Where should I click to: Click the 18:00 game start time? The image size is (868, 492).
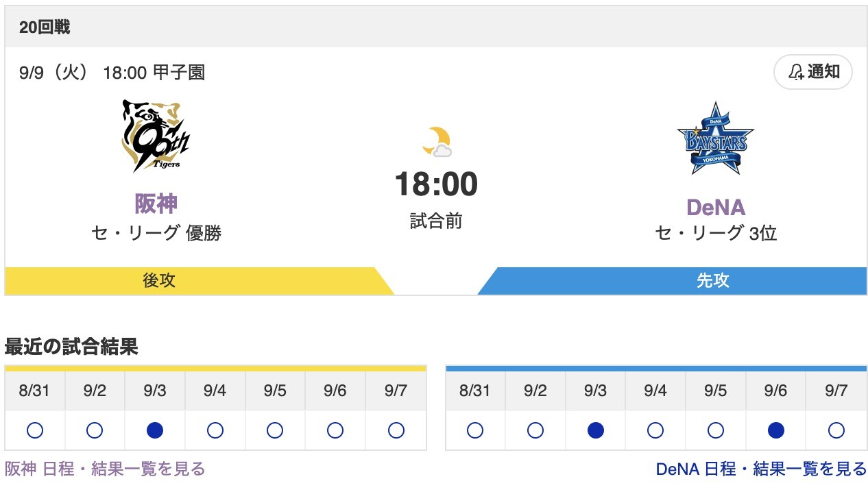click(436, 184)
